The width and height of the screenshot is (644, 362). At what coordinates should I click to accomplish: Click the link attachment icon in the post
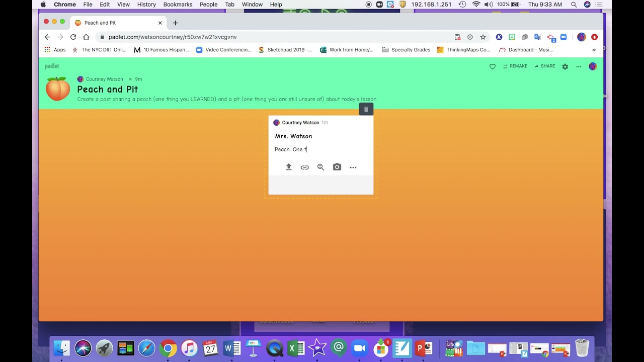tap(305, 167)
